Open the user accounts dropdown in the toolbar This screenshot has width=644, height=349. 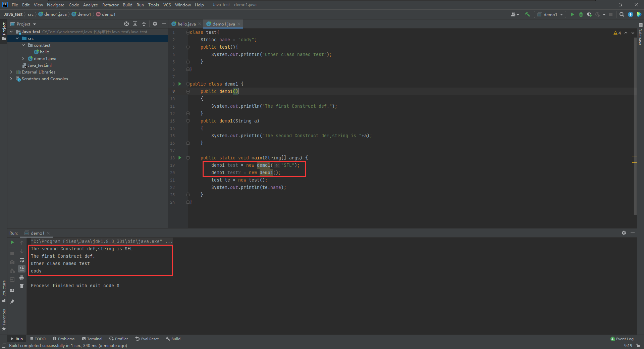click(515, 14)
